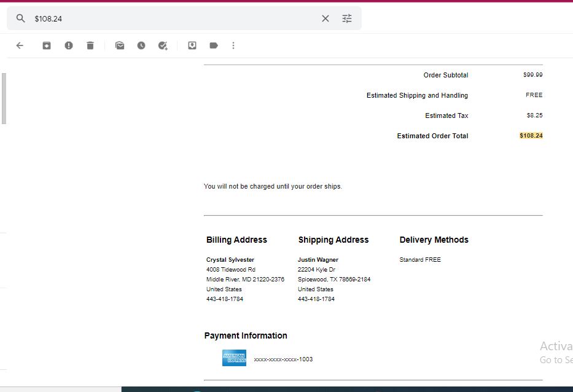Click the name Justin Wagner
This screenshot has height=392, width=573.
pyautogui.click(x=318, y=260)
